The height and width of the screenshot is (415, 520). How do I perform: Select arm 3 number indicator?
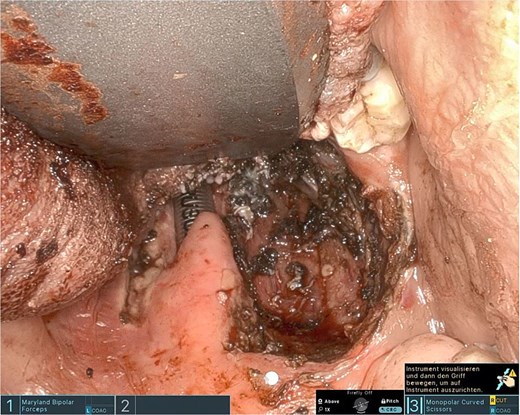tap(414, 405)
